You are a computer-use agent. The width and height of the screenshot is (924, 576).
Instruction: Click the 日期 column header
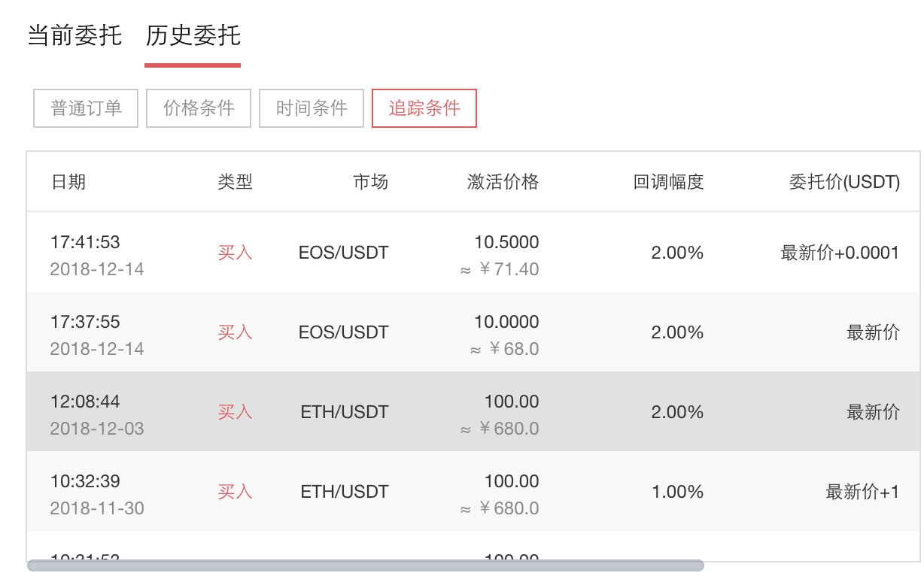click(x=68, y=182)
